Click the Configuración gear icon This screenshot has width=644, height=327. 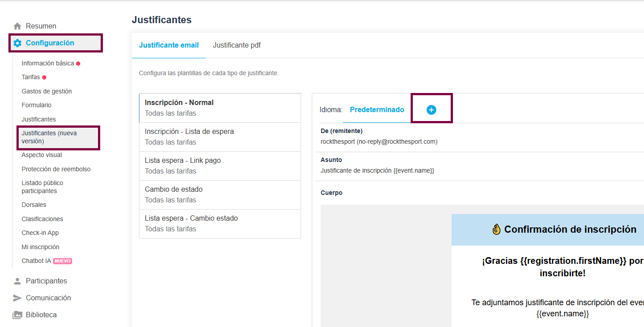click(17, 43)
